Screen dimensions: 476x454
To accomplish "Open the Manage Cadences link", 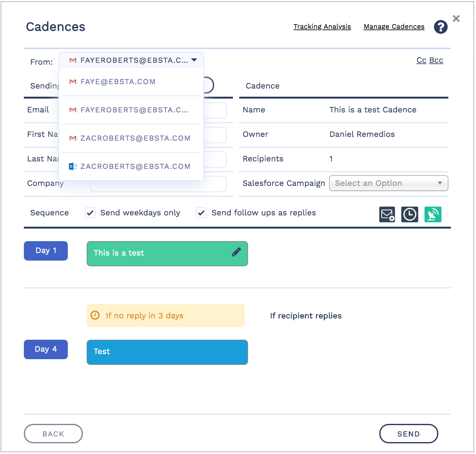I will (x=394, y=27).
